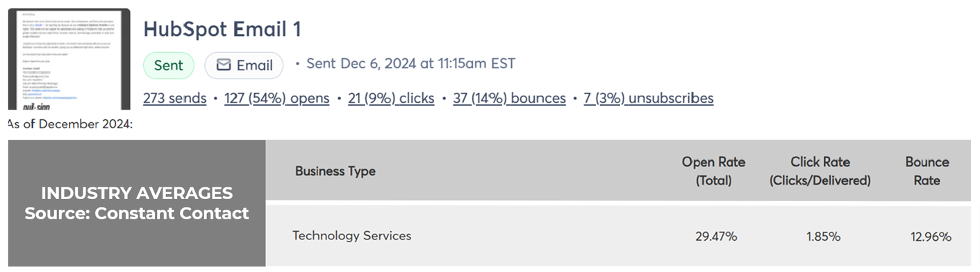Open the 7 (3%) unsubscribes link
980x272 pixels.
[x=649, y=99]
